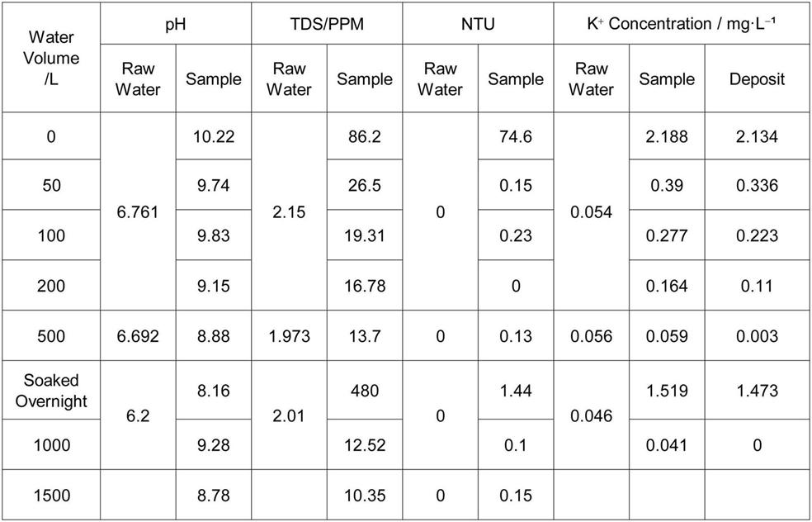Select the 1500 water volume row label
Screen dimensions: 812x522
(x=51, y=496)
